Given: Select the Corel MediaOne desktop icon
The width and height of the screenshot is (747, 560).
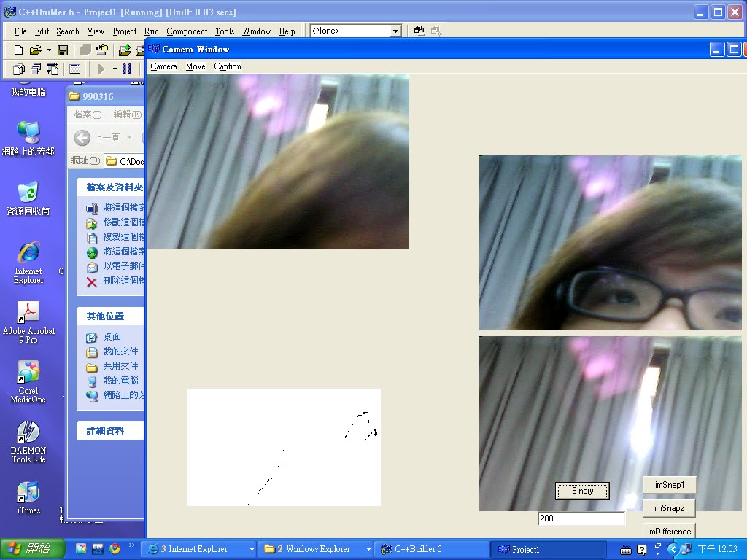Looking at the screenshot, I should (28, 382).
